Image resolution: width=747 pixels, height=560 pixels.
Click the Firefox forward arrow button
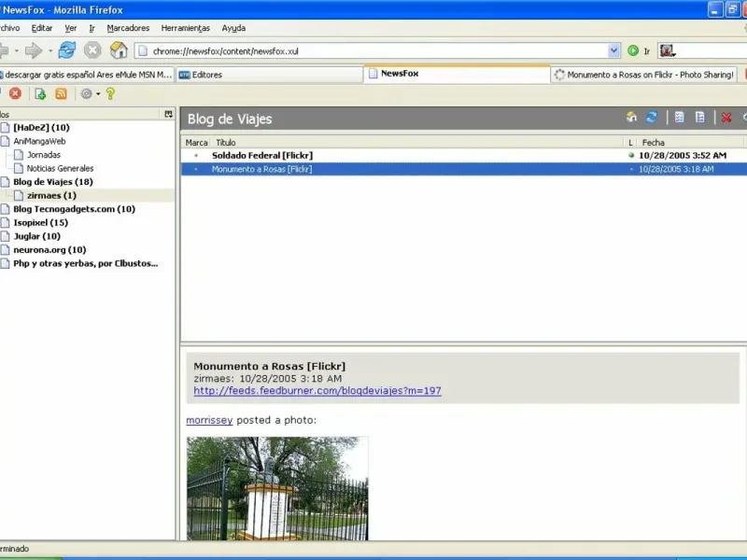point(34,50)
